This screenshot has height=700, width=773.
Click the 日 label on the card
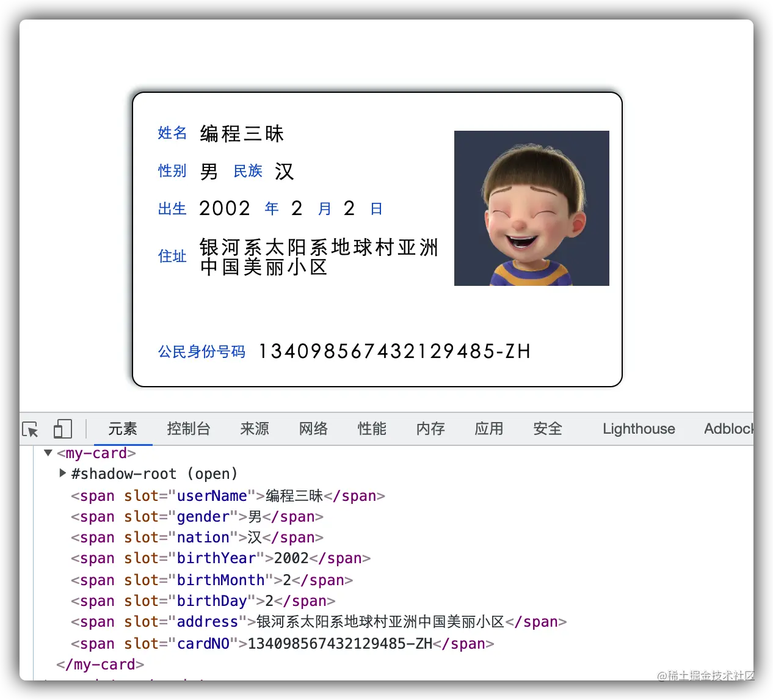click(x=376, y=209)
